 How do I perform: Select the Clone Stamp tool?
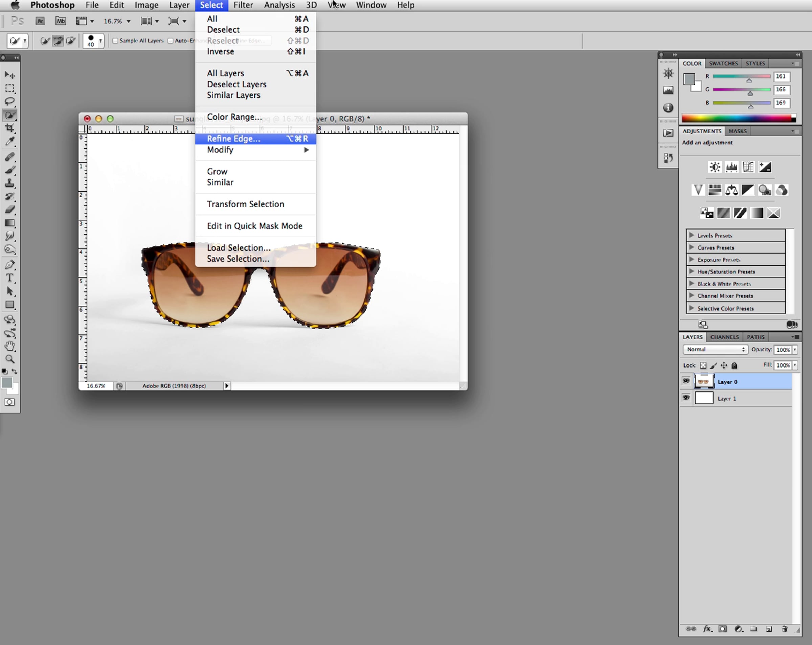click(x=10, y=183)
